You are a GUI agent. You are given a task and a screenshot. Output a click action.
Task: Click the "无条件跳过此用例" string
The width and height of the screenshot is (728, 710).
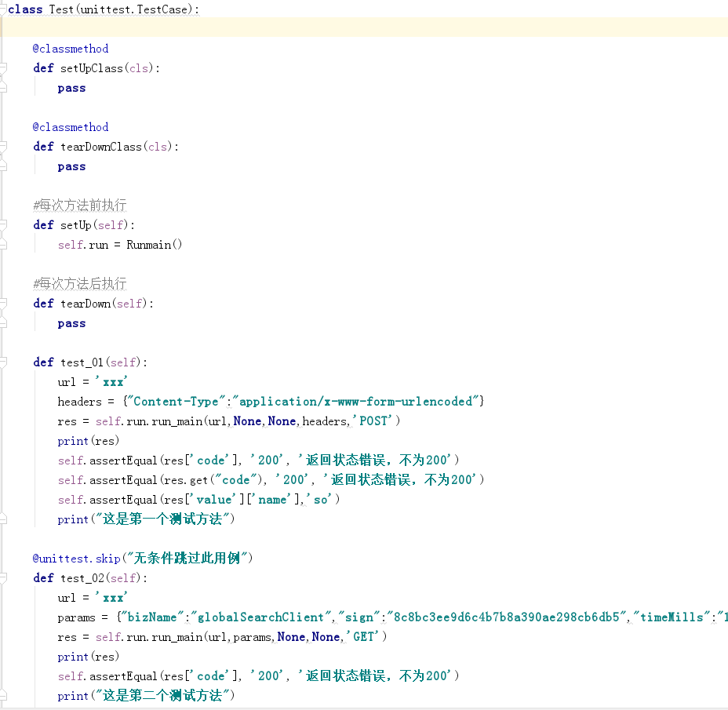(187, 559)
